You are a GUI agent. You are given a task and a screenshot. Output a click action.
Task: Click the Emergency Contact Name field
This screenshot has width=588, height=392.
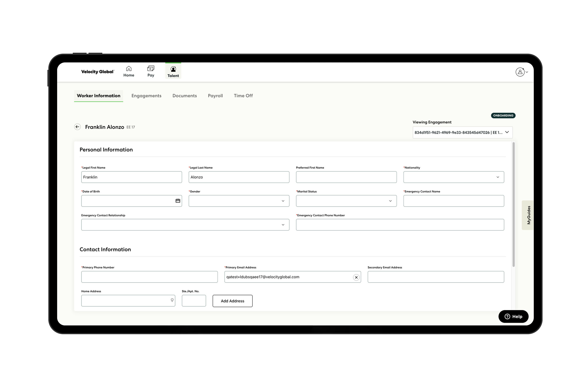click(454, 201)
